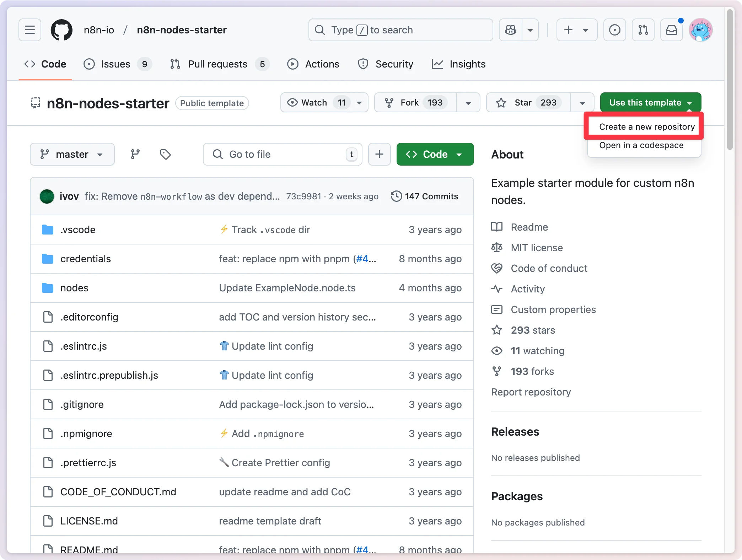Open your profile avatar menu
The image size is (742, 560).
[x=700, y=30]
